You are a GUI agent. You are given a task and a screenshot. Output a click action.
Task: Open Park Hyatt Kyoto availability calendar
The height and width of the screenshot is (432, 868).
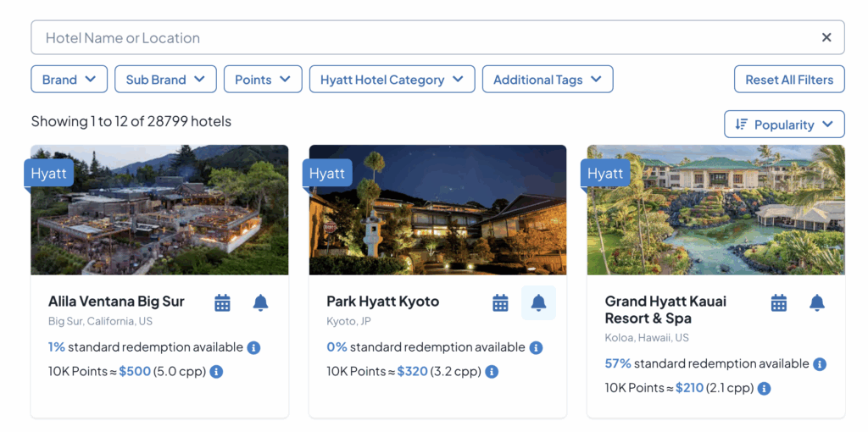(500, 302)
